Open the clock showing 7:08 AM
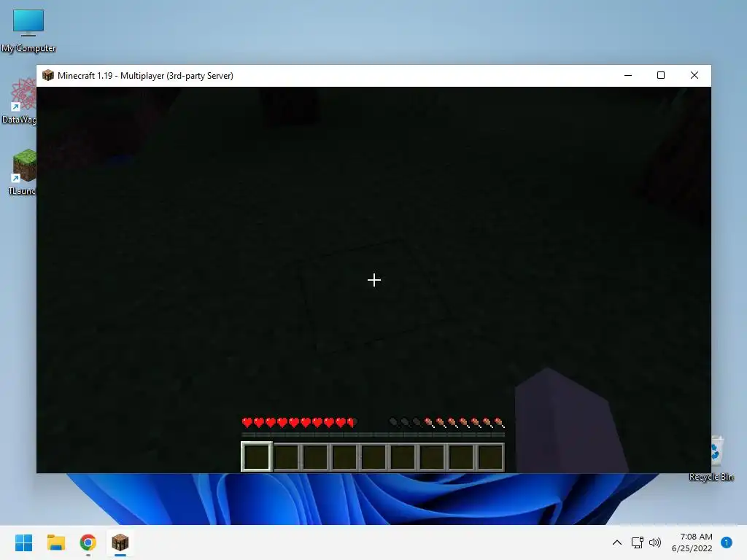Screen dimensions: 747x560 (x=692, y=542)
